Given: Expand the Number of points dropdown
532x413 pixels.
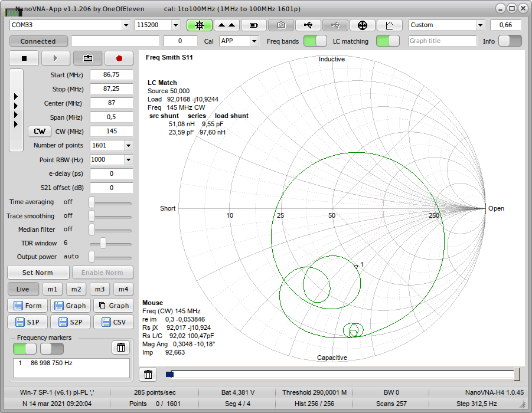Looking at the screenshot, I should (x=128, y=145).
